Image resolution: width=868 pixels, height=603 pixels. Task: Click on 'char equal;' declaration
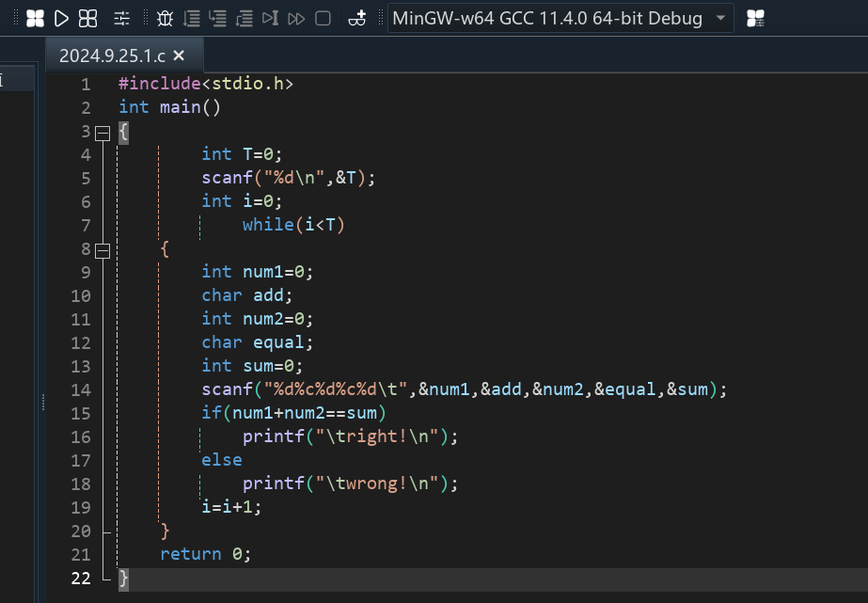tap(258, 342)
